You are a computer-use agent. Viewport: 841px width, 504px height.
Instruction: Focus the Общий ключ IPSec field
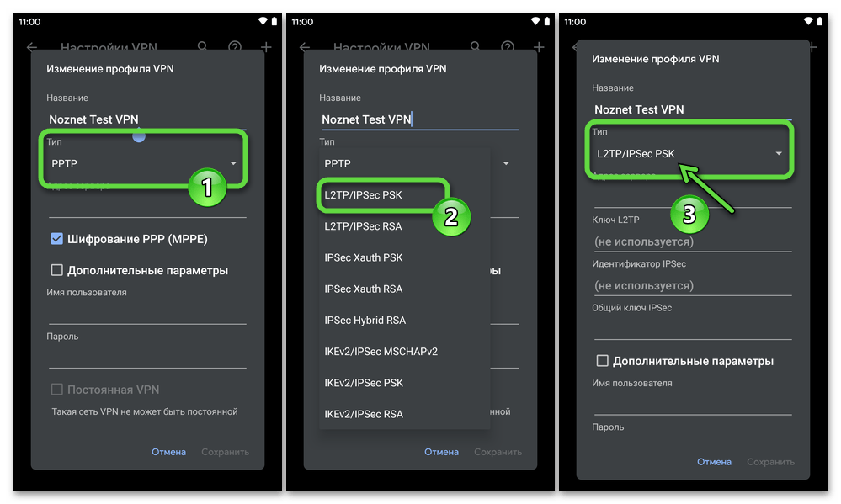click(x=693, y=329)
